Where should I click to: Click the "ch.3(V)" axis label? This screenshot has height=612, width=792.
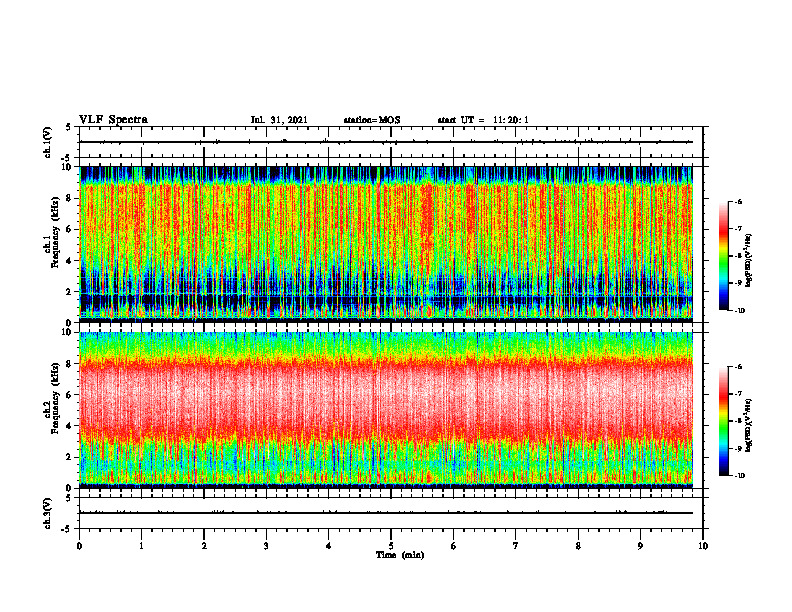click(x=48, y=513)
